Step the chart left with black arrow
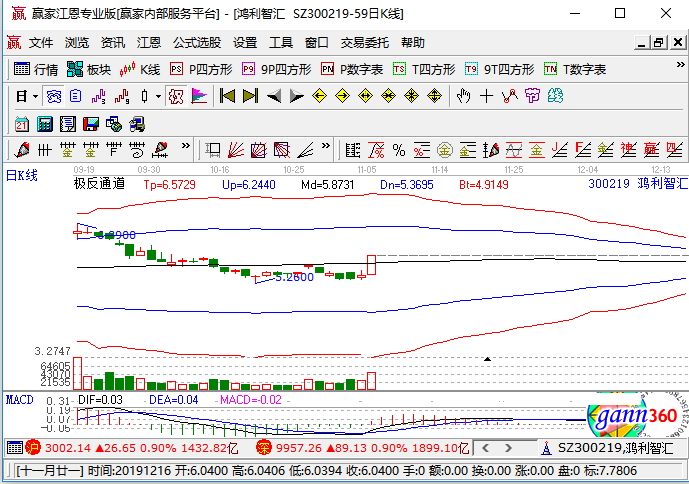This screenshot has width=689, height=484. 274,96
